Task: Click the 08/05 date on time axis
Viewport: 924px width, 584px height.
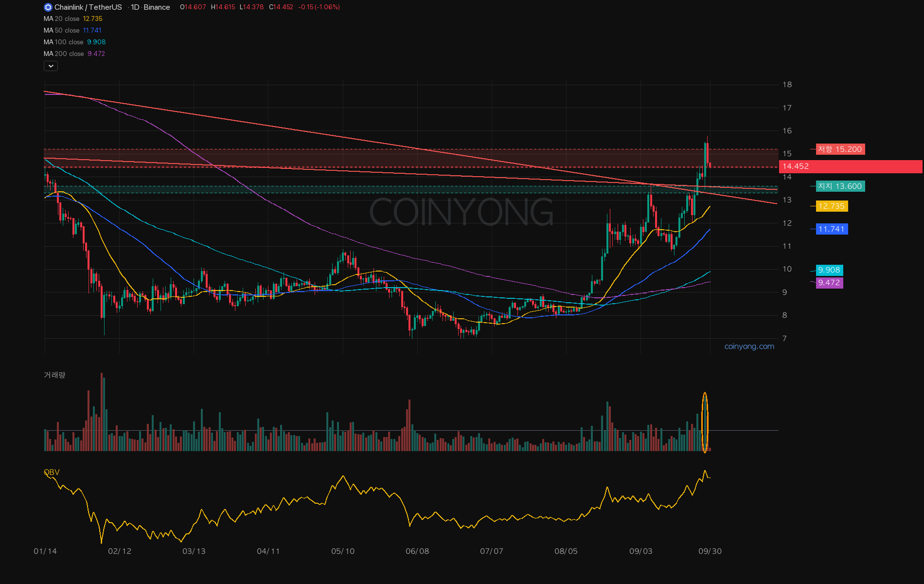Action: pyautogui.click(x=566, y=551)
